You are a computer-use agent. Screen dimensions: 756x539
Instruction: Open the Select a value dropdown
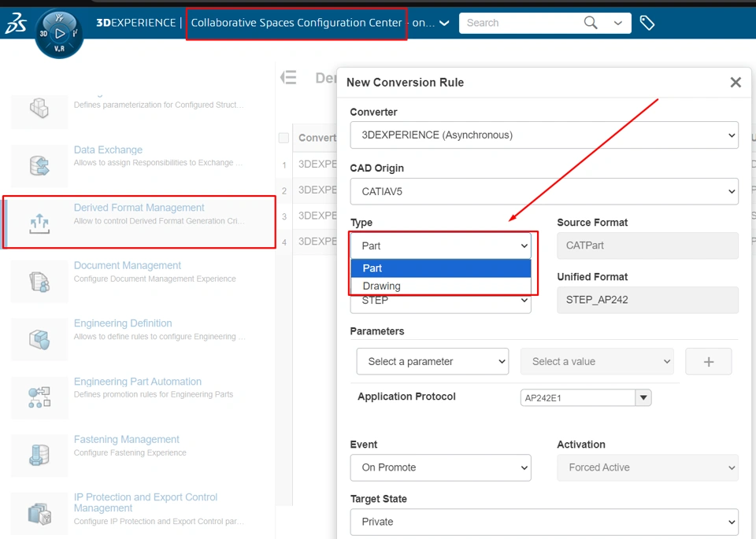[597, 361]
